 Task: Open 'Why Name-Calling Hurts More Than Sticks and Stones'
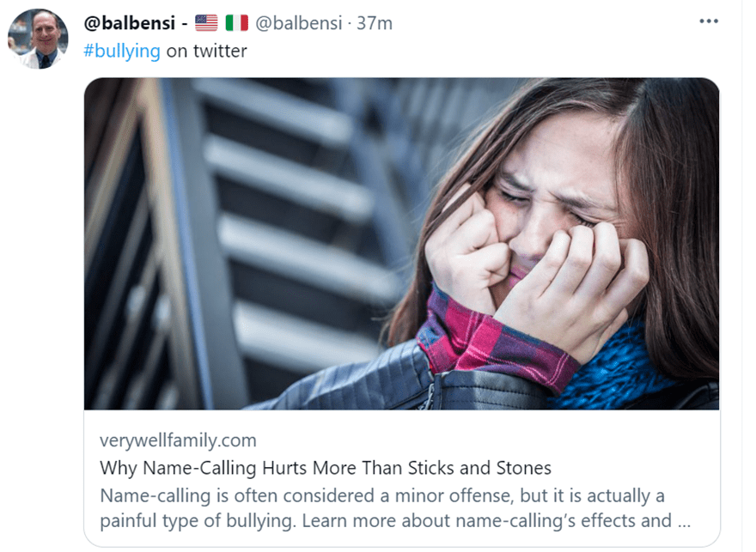click(x=326, y=468)
